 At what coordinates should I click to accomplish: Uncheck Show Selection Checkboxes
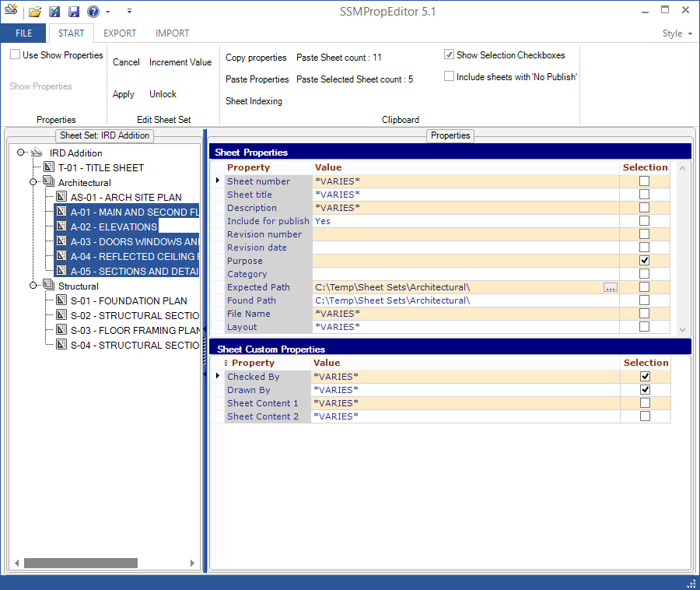coord(449,55)
